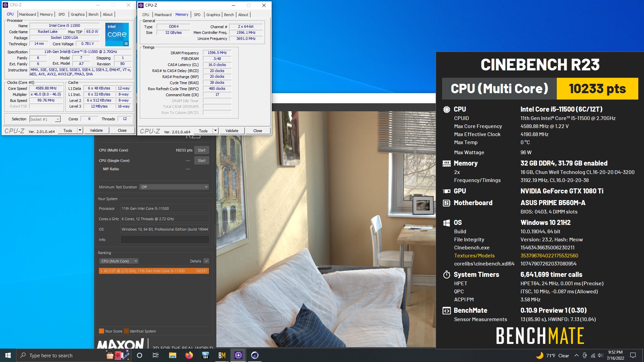Open File Explorer from the taskbar
The width and height of the screenshot is (644, 362).
click(x=172, y=355)
